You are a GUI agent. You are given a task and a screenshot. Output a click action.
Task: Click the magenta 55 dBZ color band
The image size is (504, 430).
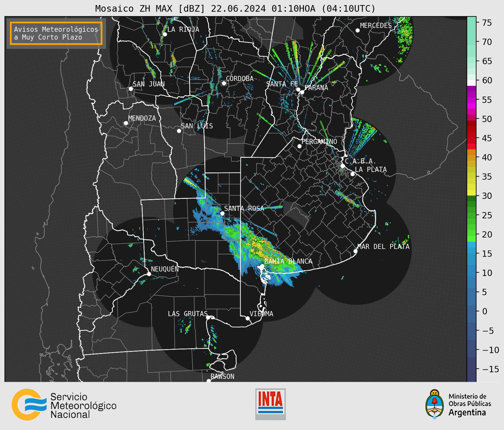pyautogui.click(x=471, y=100)
